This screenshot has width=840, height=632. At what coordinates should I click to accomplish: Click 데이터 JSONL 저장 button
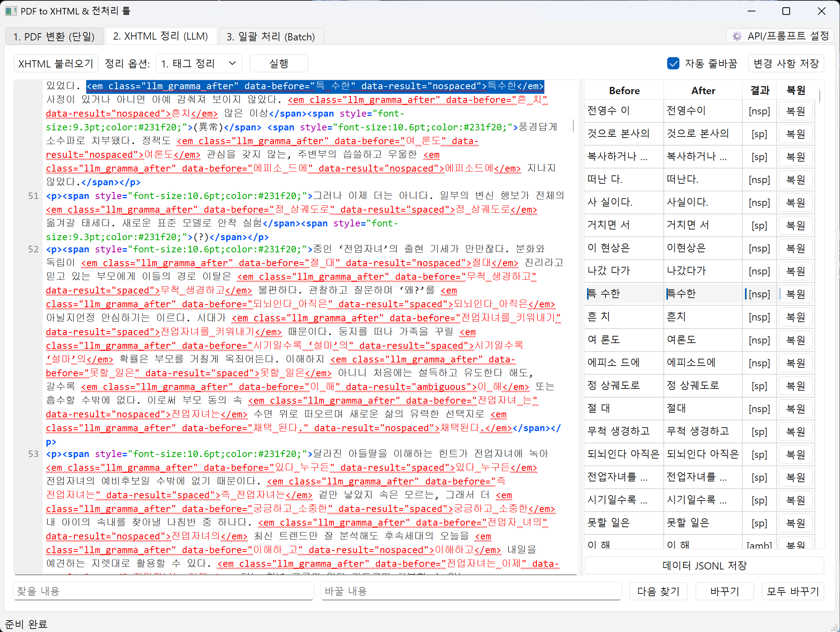point(704,565)
